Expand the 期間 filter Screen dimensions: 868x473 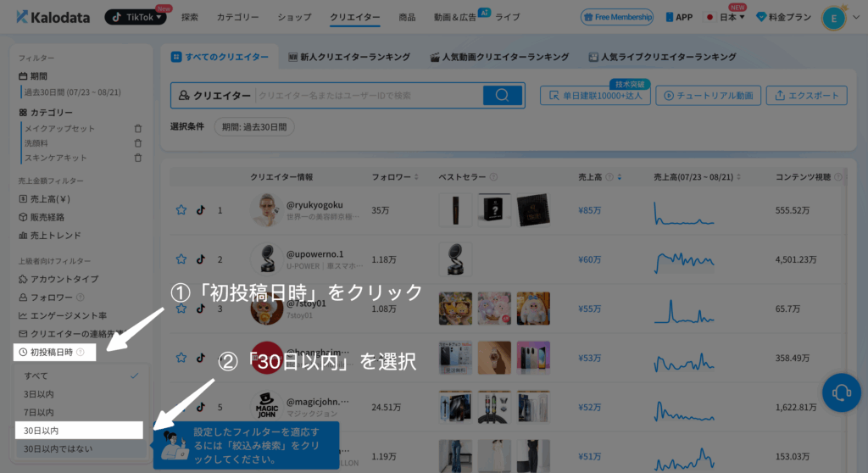pyautogui.click(x=33, y=76)
